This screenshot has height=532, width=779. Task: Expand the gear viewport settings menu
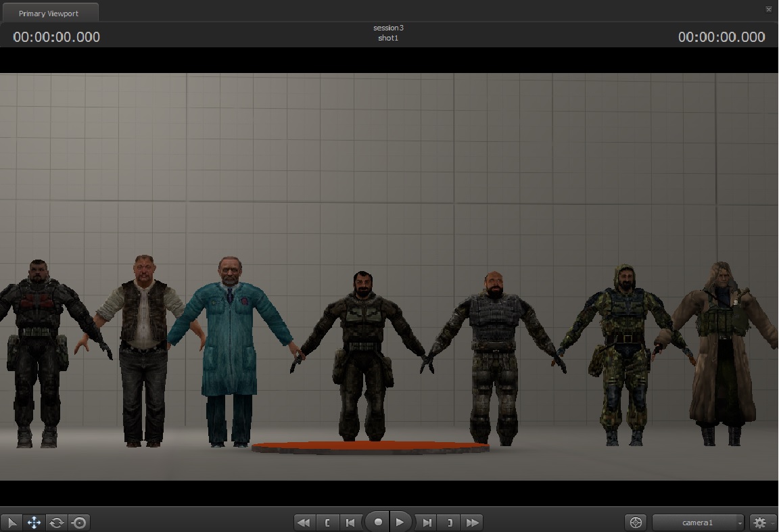(x=762, y=523)
